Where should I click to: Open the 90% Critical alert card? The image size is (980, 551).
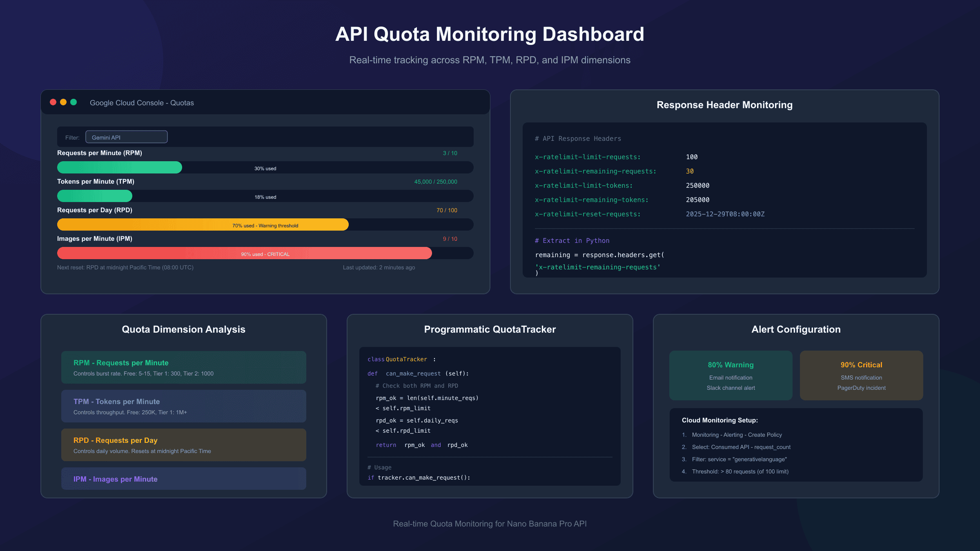coord(861,375)
